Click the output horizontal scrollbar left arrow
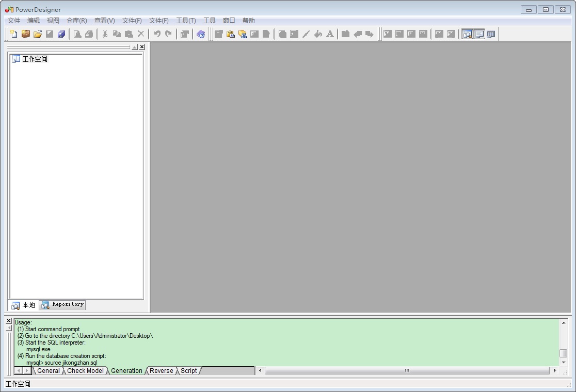This screenshot has height=392, width=576. click(260, 371)
